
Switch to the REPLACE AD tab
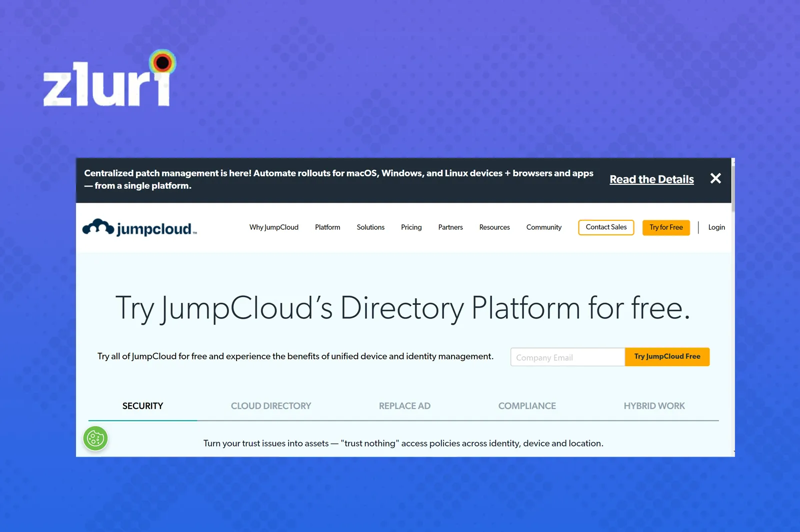[404, 406]
